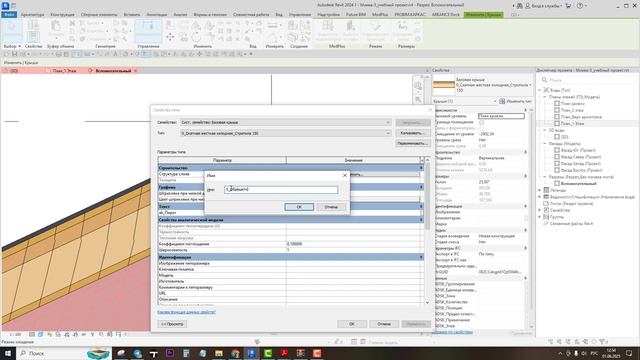
Task: Open the Крыши (1) filter dropdown
Action: click(495, 101)
